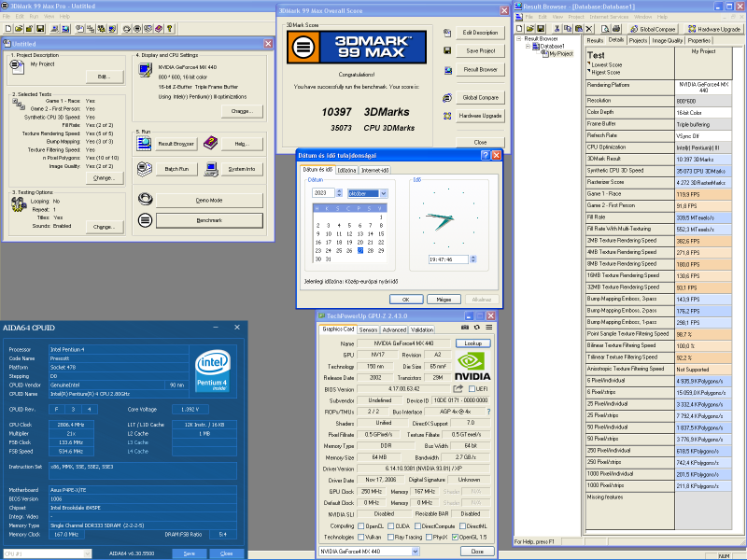Click Save Project button in score window
This screenshot has height=560, width=747.
(x=480, y=50)
